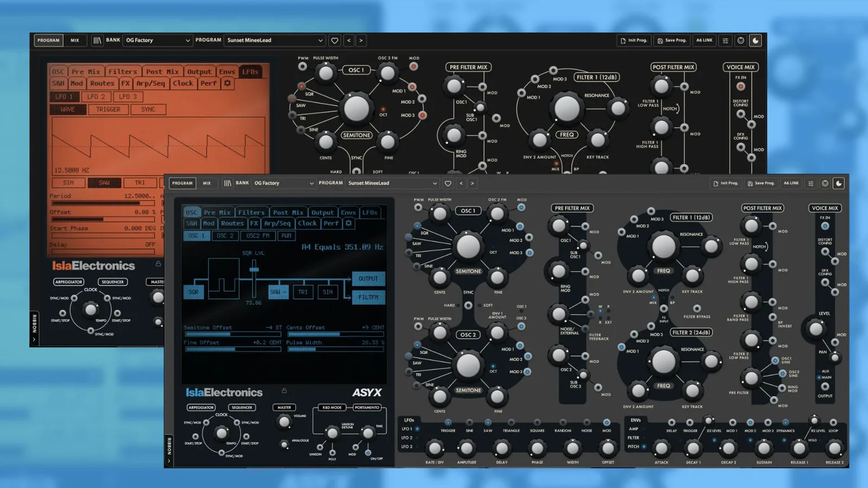
Task: Go to next program arrow in front window
Action: point(473,183)
